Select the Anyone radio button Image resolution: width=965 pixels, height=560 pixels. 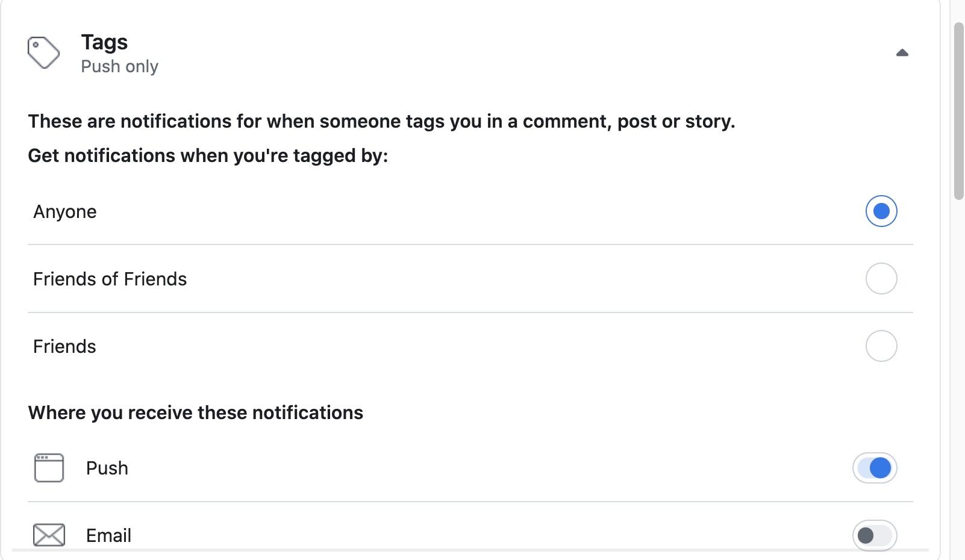point(881,211)
